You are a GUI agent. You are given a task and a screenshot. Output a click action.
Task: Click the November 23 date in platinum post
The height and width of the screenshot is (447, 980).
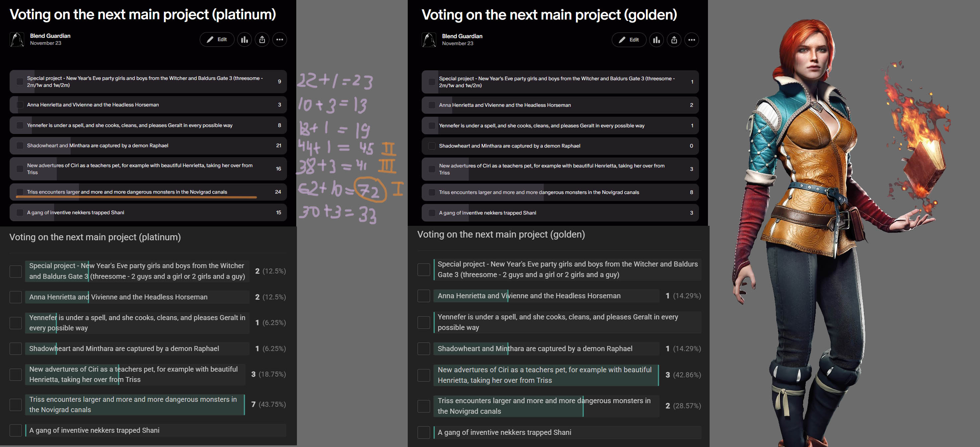(46, 43)
